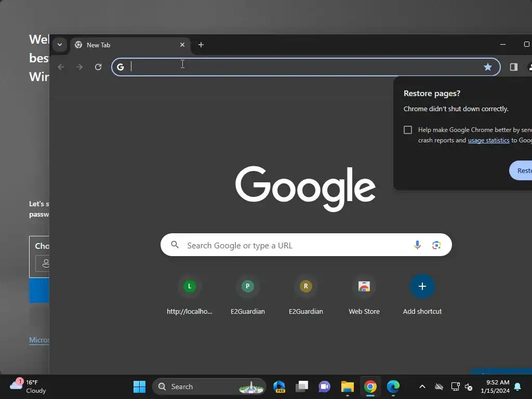Open a new tab with the plus button
The height and width of the screenshot is (399, 532).
pos(201,45)
